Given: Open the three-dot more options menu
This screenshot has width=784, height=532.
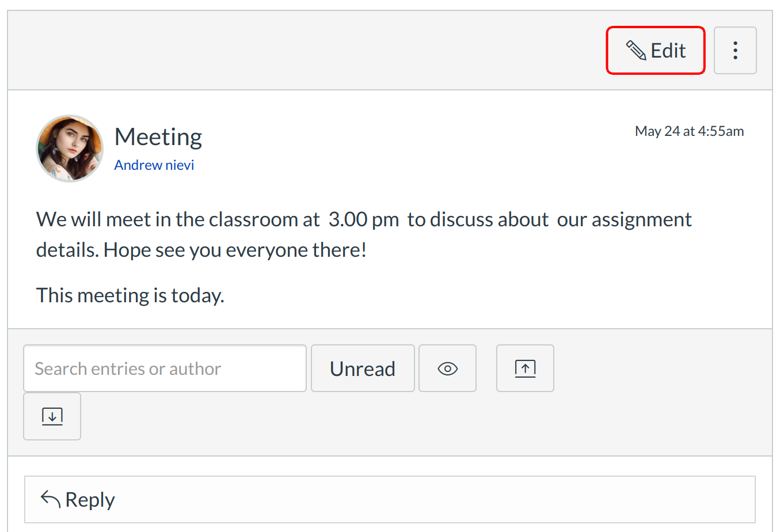Looking at the screenshot, I should [x=735, y=51].
